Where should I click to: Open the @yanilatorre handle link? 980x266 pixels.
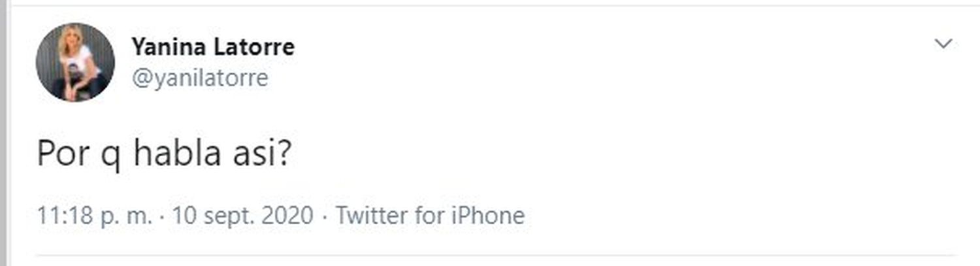pos(199,78)
